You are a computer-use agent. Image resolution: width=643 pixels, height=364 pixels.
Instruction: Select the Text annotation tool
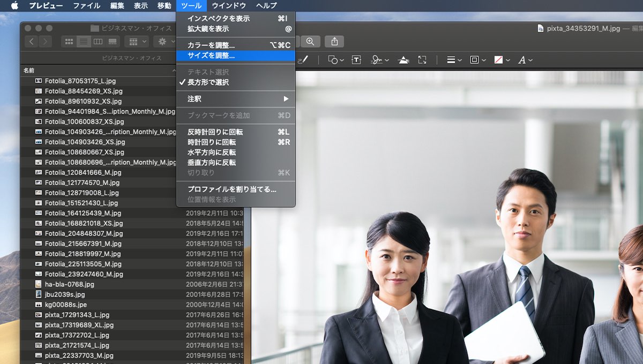tap(356, 60)
